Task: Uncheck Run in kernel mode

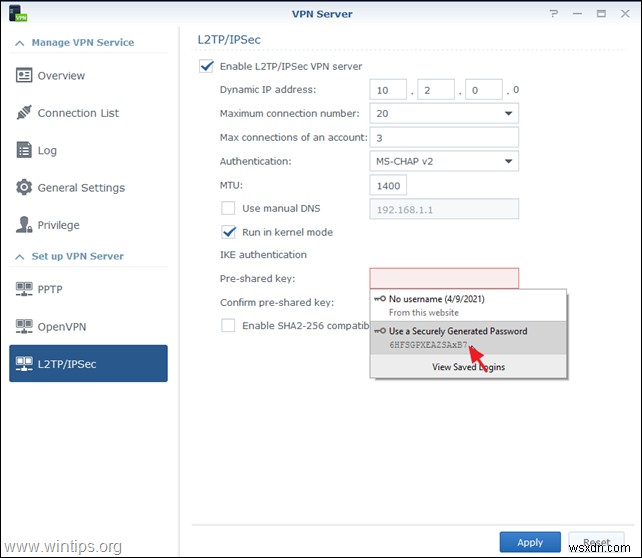Action: tap(228, 232)
